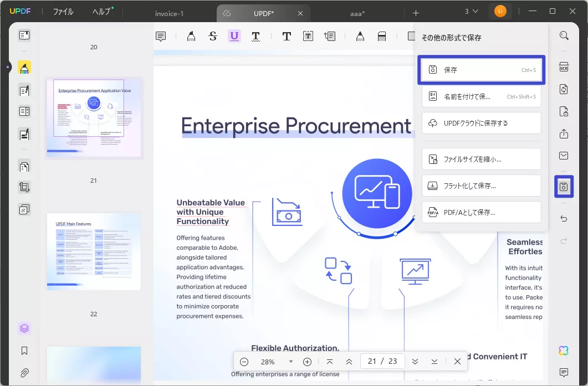Image resolution: width=588 pixels, height=386 pixels.
Task: Select the page 22 thumbnail
Action: [x=94, y=251]
